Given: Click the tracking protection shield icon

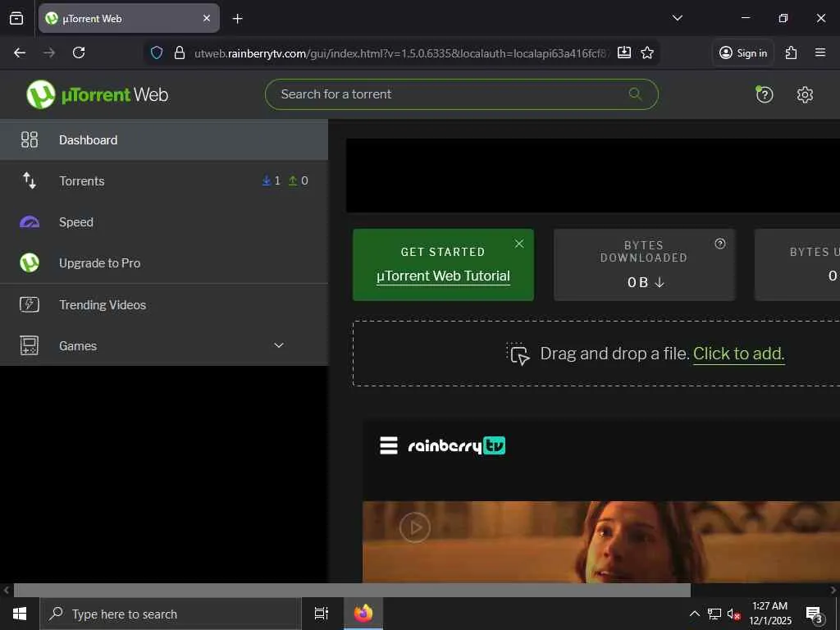Looking at the screenshot, I should (157, 52).
